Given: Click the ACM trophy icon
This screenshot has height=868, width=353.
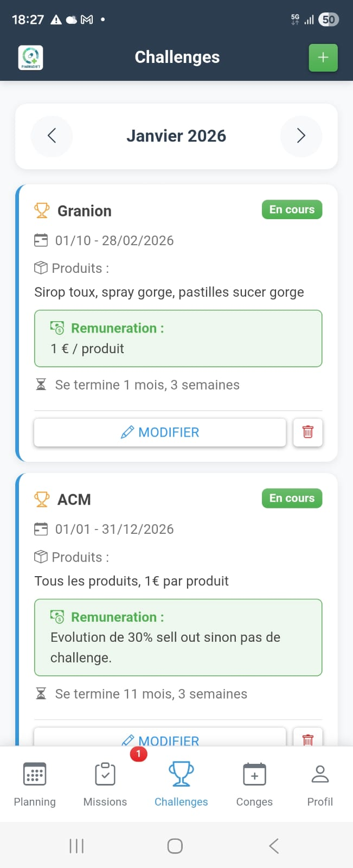Looking at the screenshot, I should (x=42, y=499).
